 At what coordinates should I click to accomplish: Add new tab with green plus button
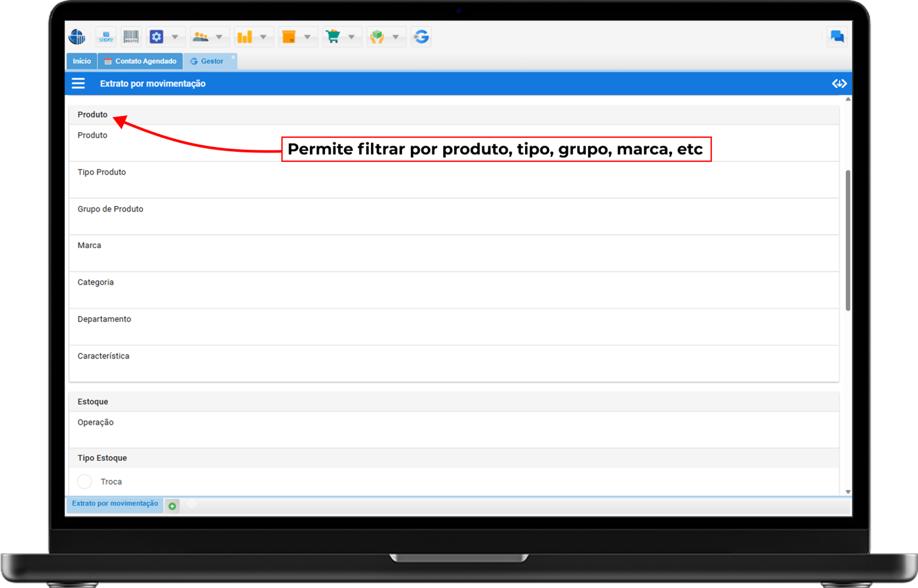point(172,506)
